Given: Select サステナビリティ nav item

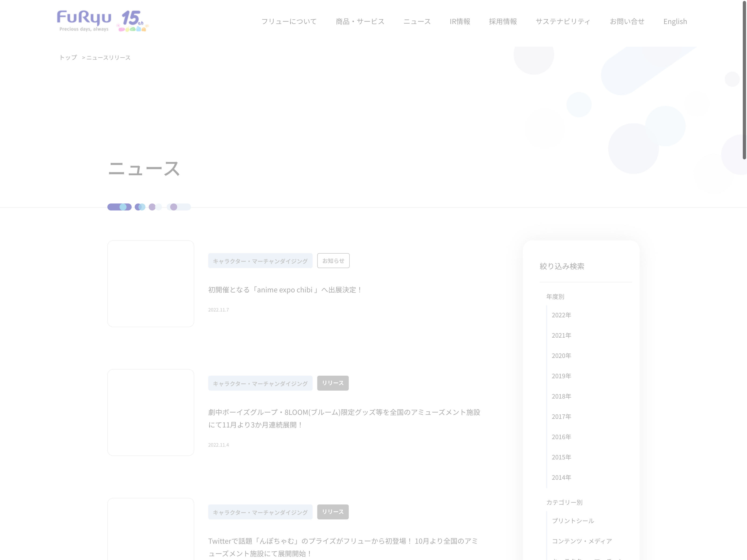Looking at the screenshot, I should (x=563, y=22).
